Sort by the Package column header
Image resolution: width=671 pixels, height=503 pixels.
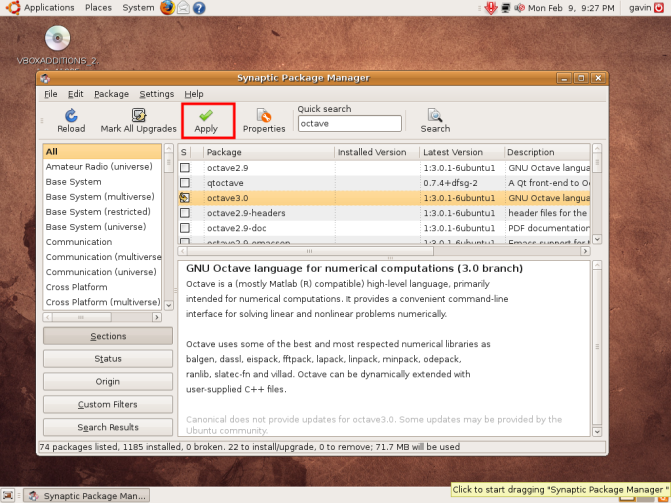[269, 152]
